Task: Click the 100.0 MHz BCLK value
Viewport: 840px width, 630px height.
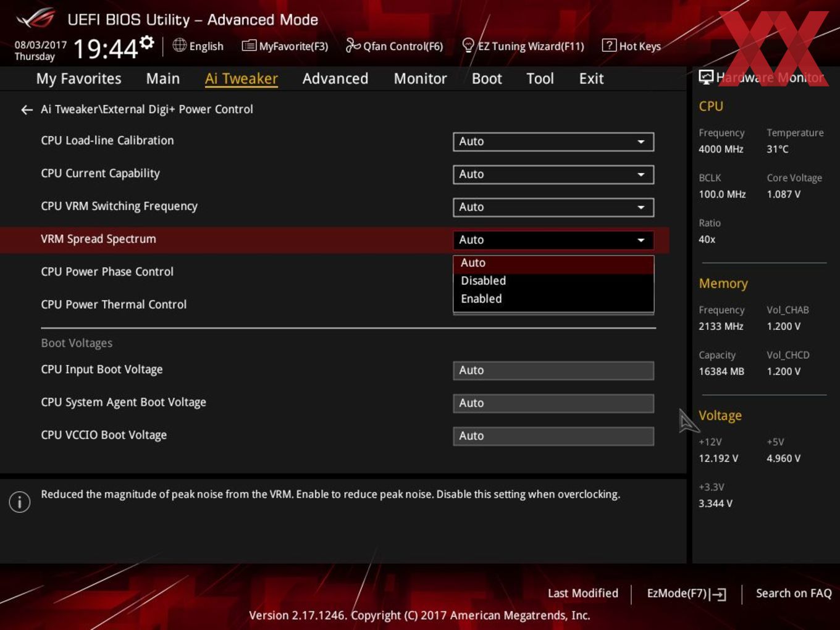Action: point(722,195)
